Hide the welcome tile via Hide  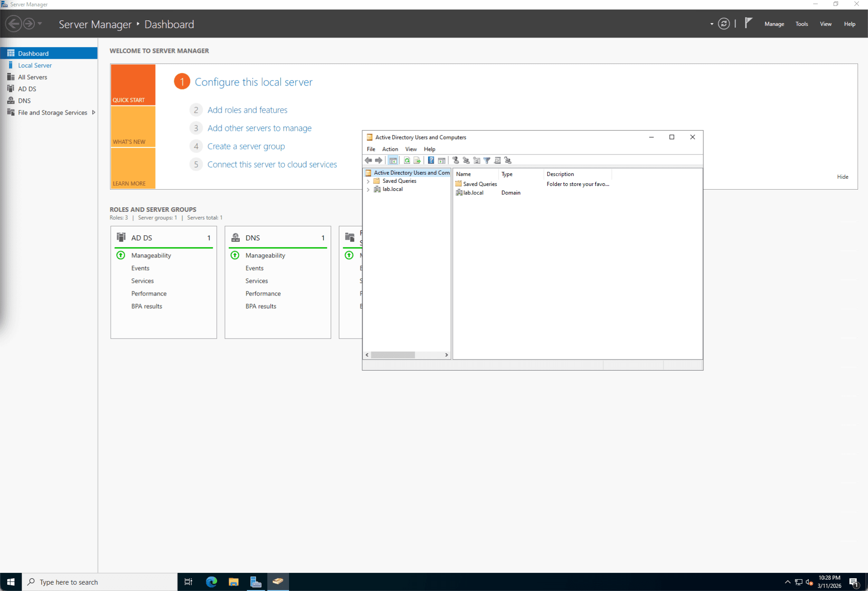pos(842,177)
